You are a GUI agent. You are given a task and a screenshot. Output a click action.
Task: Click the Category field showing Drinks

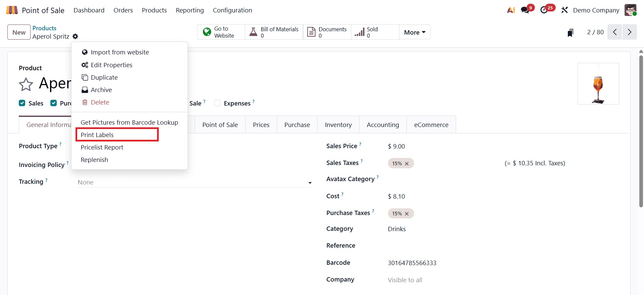point(397,229)
